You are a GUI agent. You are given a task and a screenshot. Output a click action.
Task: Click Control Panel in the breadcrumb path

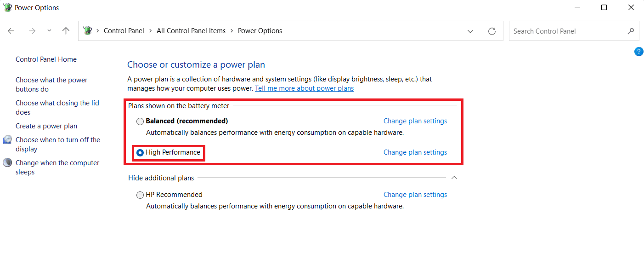(124, 31)
